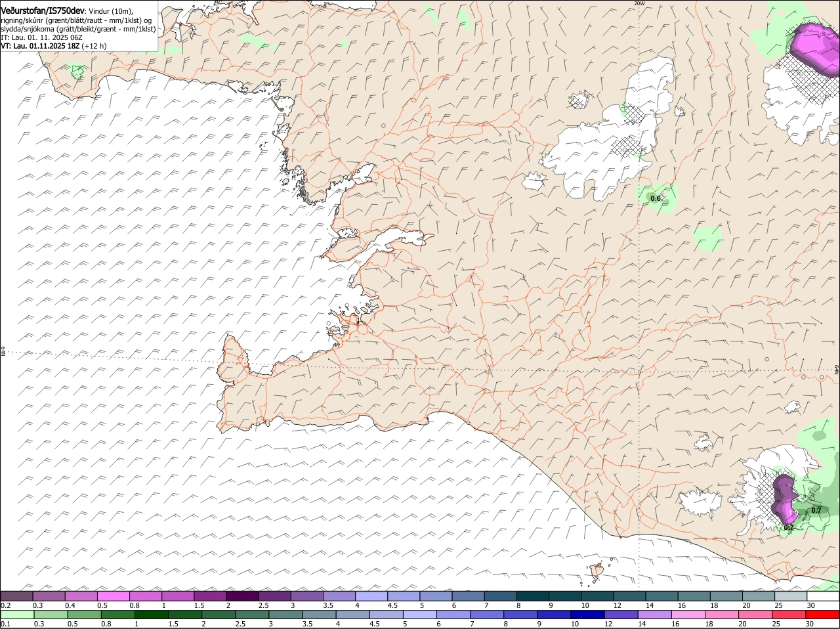Viewport: 840px width, 629px height.
Task: Pick lower scale swatch between 14 and 16
Action: [655, 615]
